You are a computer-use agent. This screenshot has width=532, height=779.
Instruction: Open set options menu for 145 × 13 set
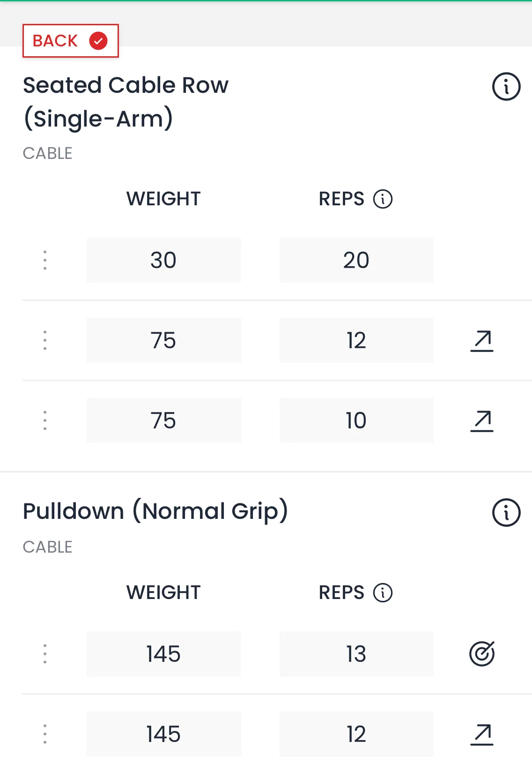point(45,654)
